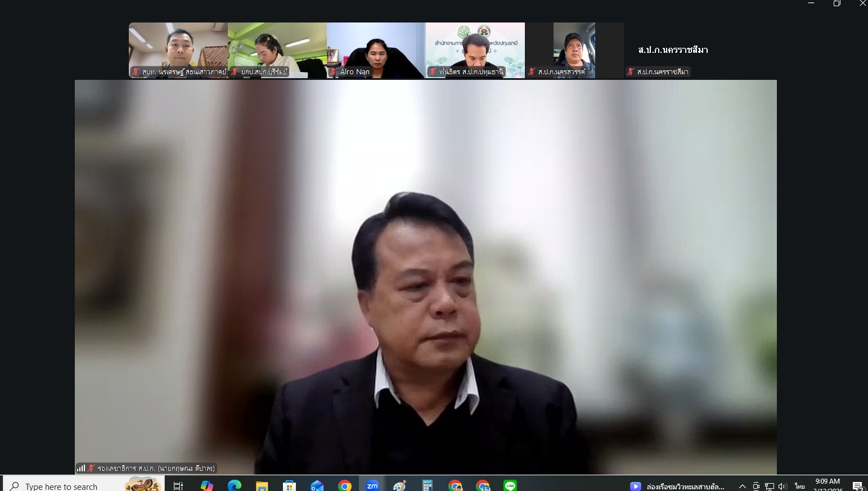The image size is (868, 491).
Task: Open the Calculator app
Action: pyautogui.click(x=426, y=485)
